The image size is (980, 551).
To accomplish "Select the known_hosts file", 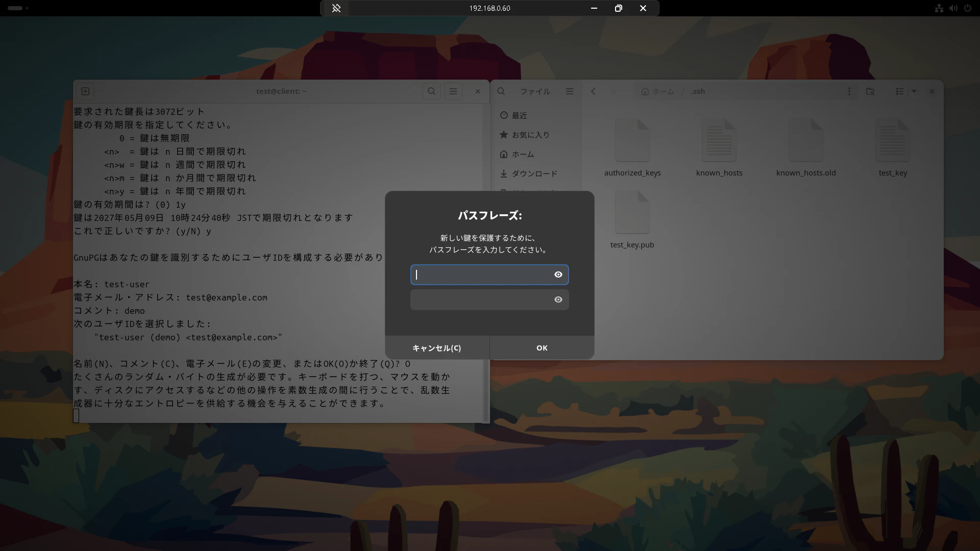I will click(x=719, y=148).
